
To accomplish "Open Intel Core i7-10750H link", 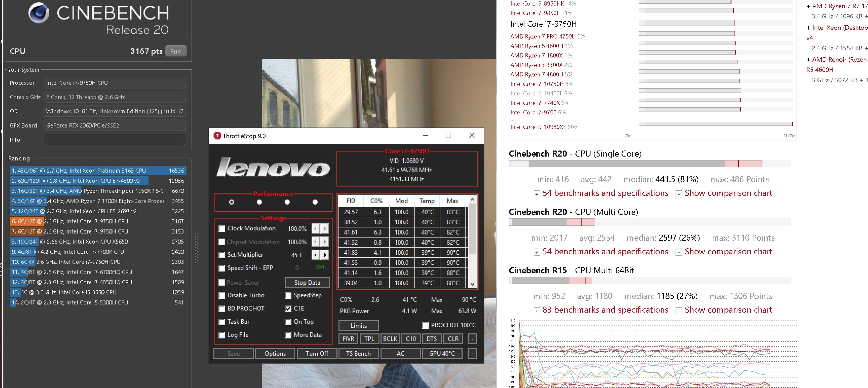I will click(x=537, y=84).
